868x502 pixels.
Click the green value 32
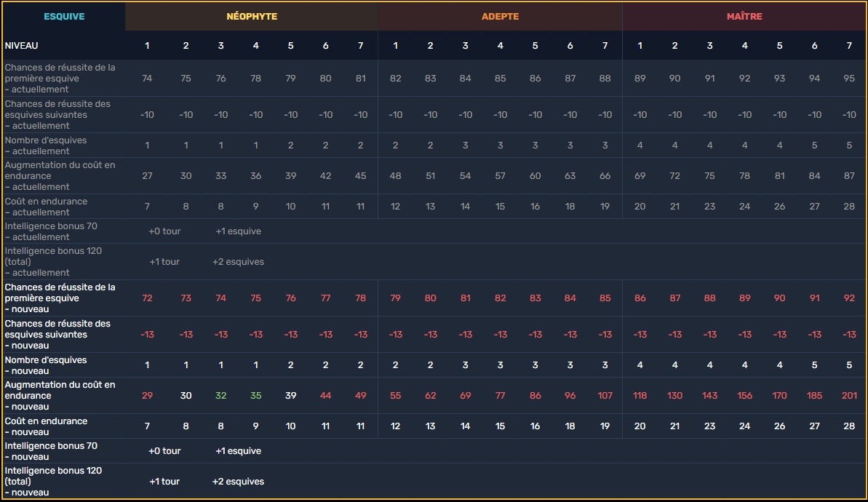click(x=221, y=396)
